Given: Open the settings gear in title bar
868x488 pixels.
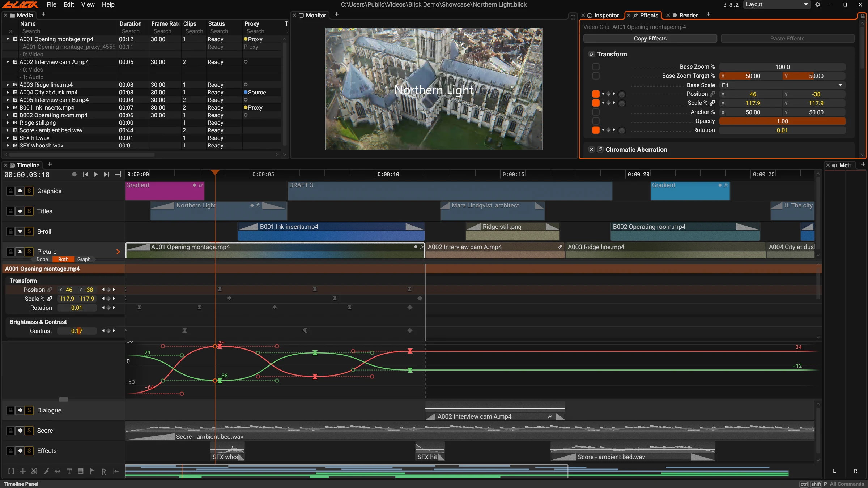Looking at the screenshot, I should click(818, 4).
